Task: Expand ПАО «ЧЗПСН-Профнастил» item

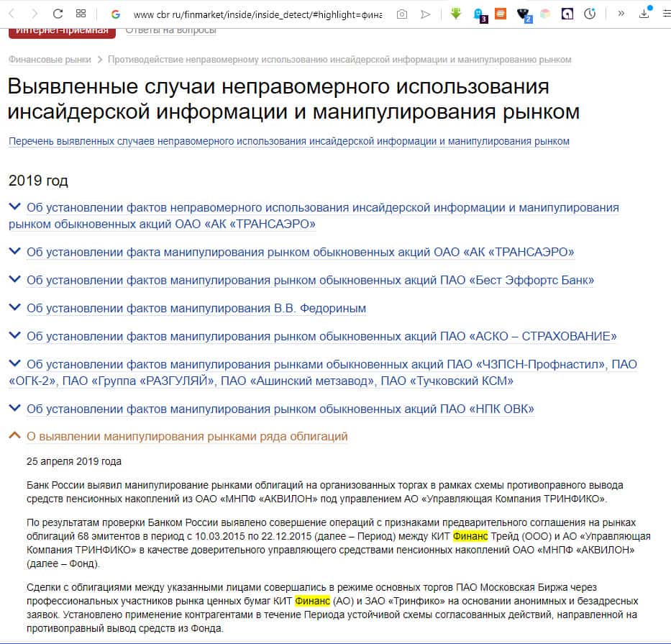Action: coord(323,373)
